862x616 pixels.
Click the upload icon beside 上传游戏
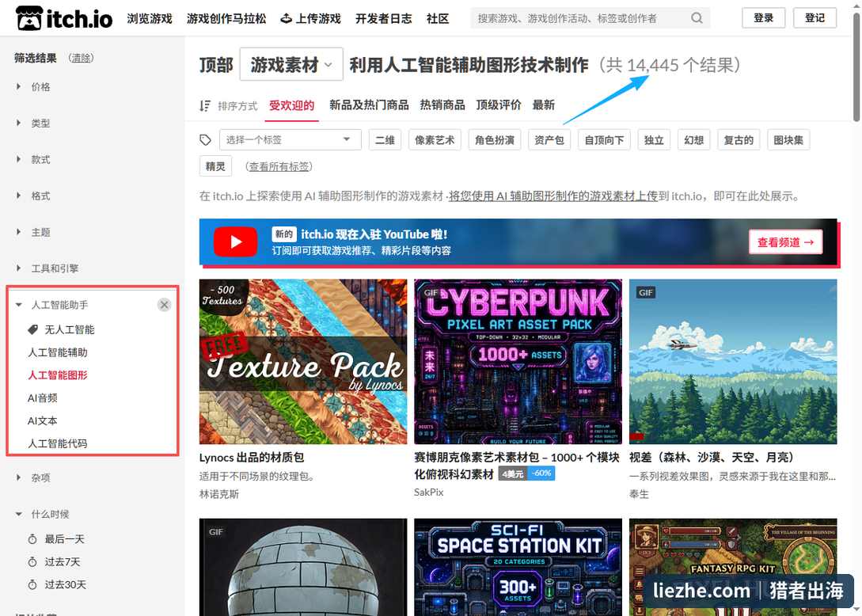point(286,18)
